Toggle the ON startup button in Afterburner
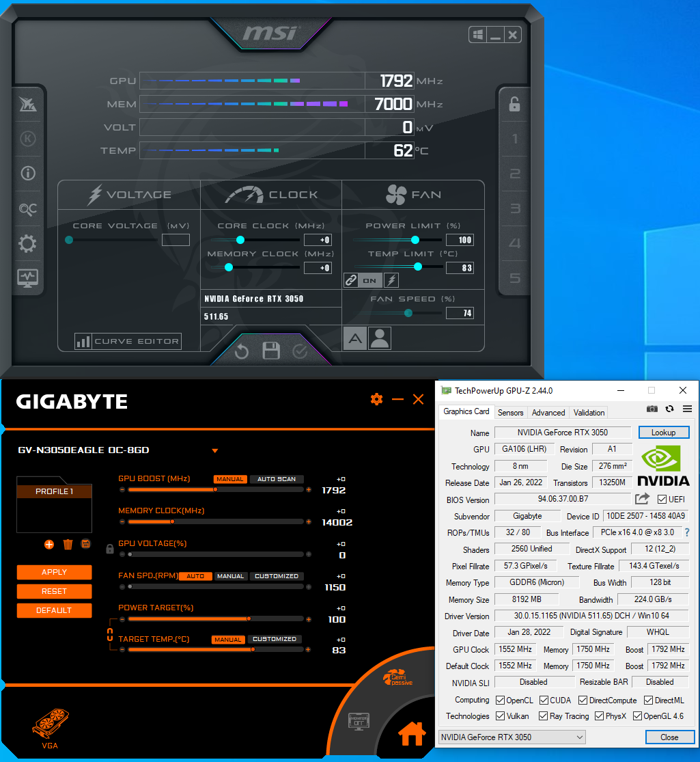This screenshot has width=700, height=762. pos(369,280)
